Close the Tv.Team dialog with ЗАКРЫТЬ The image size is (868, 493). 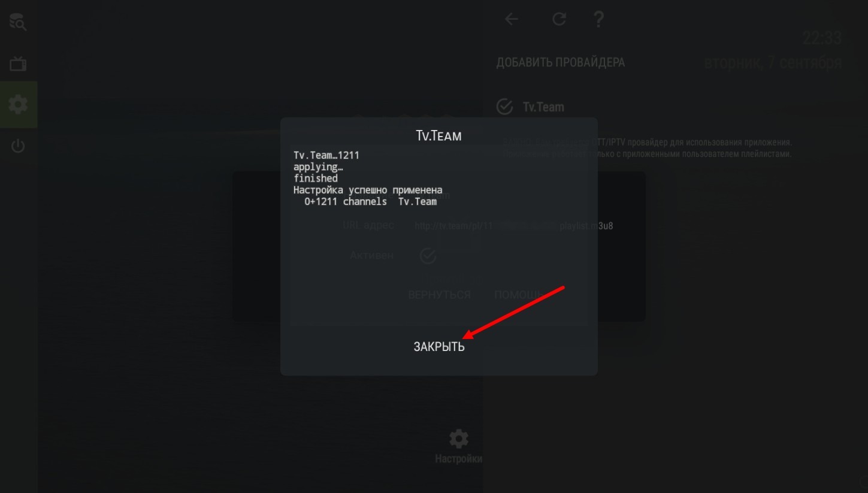tap(439, 346)
